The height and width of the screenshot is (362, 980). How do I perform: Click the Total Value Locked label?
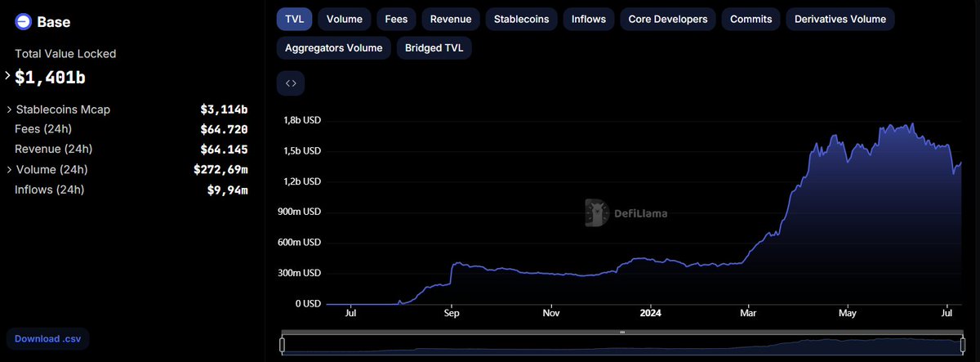[x=65, y=54]
